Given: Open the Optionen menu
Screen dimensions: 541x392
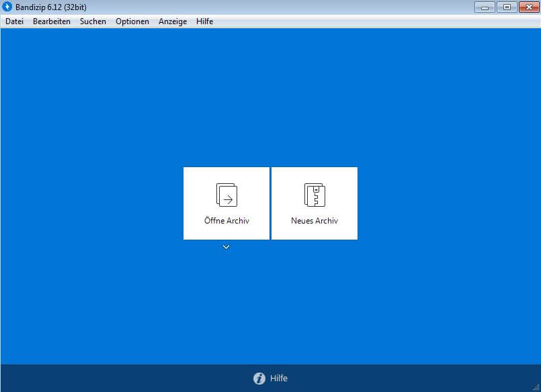Looking at the screenshot, I should pyautogui.click(x=132, y=21).
